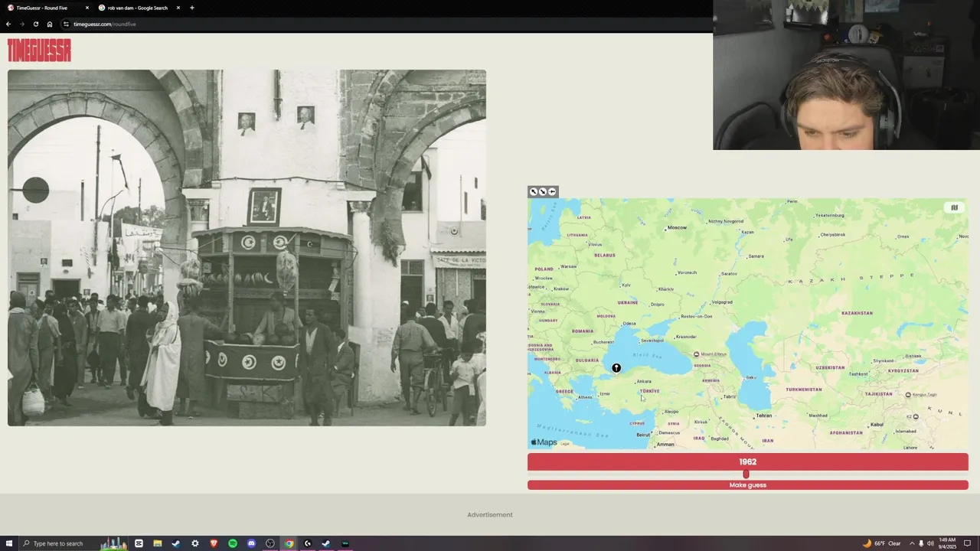Click the browser home icon
The image size is (980, 551).
[x=50, y=24]
